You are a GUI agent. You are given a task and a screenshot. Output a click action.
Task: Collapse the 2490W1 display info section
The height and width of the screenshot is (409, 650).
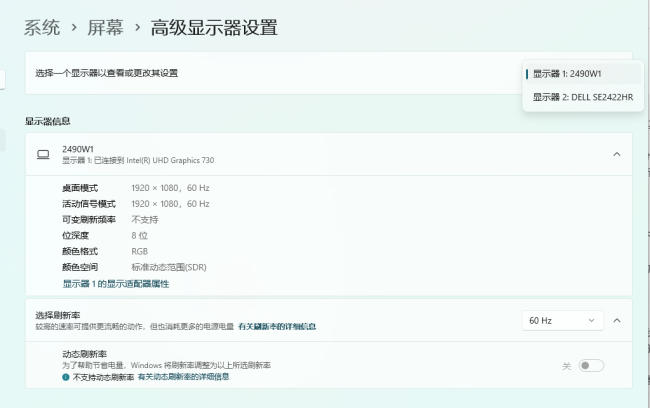coord(617,154)
